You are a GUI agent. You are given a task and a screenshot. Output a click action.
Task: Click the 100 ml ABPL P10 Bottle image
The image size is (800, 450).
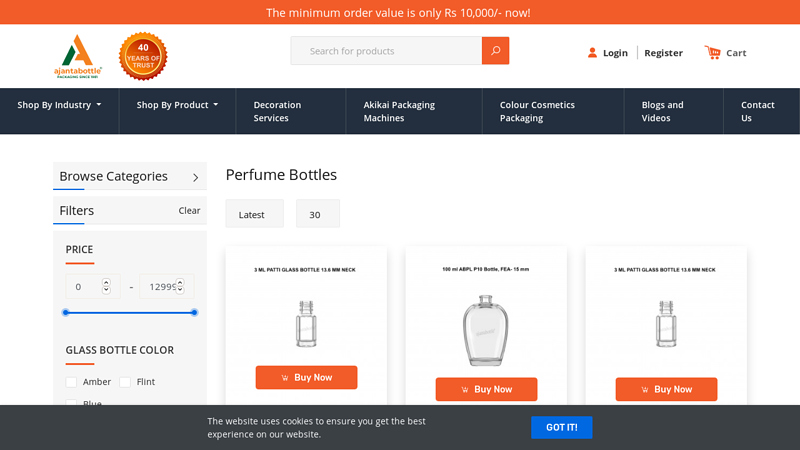(x=486, y=330)
